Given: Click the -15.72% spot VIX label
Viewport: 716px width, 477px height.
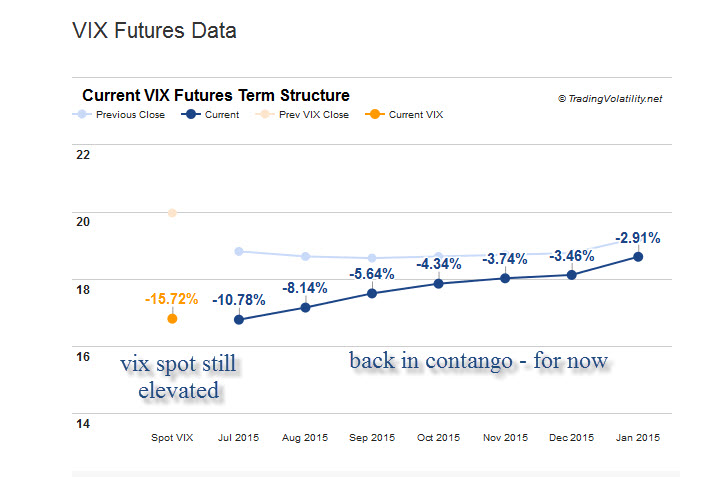Looking at the screenshot, I should click(171, 299).
